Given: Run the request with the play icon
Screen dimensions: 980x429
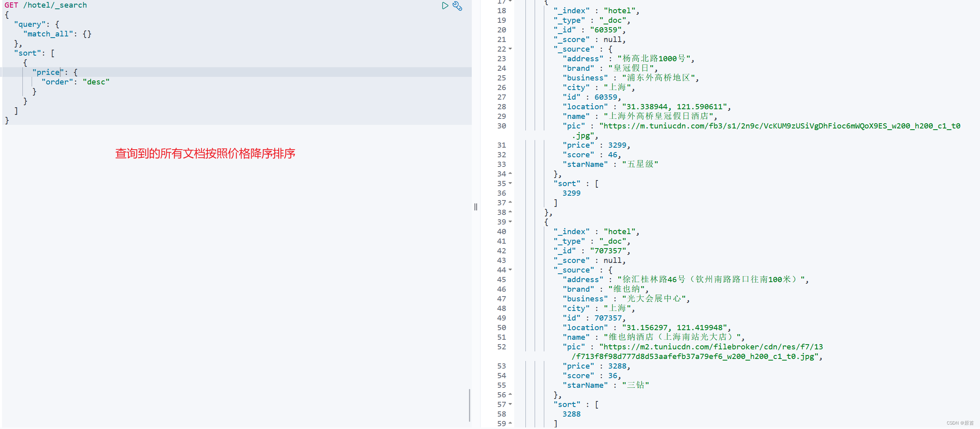Looking at the screenshot, I should click(x=445, y=6).
